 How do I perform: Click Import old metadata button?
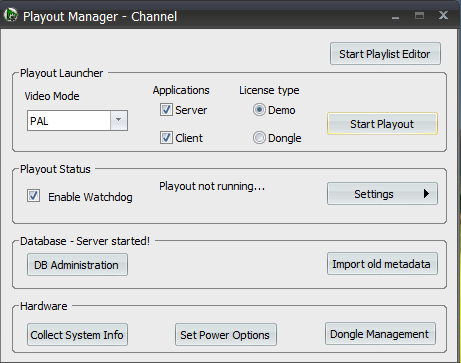coord(382,264)
